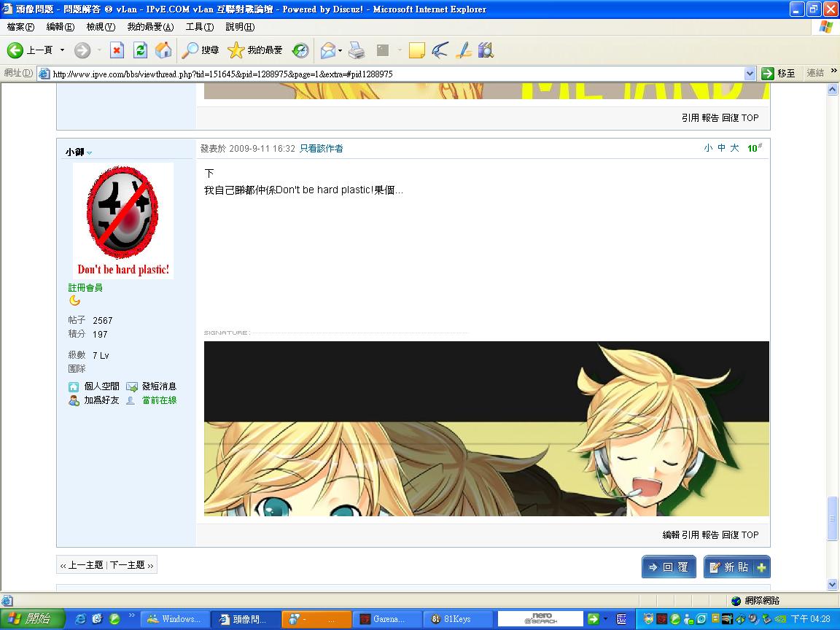
Task: Click the 新貼 new post button
Action: [736, 567]
